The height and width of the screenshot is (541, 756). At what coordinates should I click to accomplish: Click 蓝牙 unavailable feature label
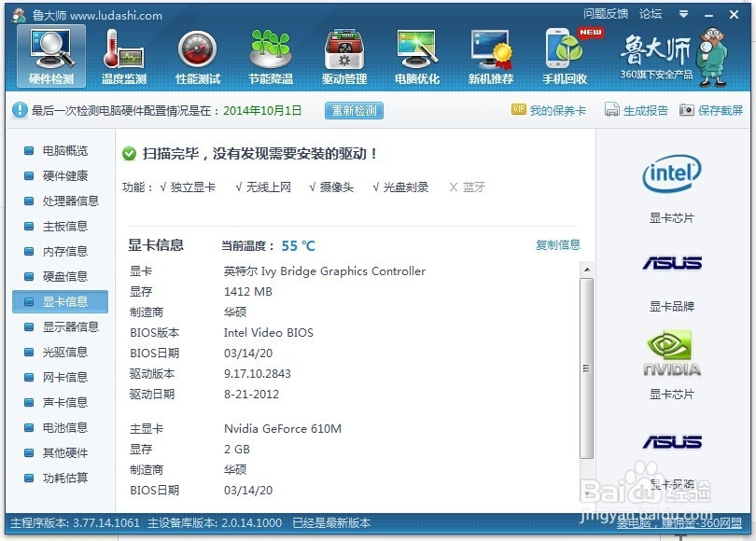(473, 187)
